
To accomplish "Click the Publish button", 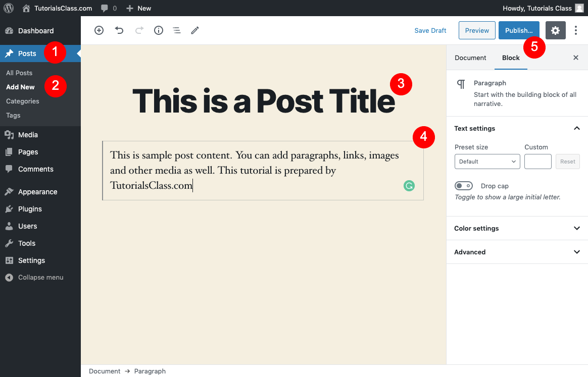I will [519, 30].
